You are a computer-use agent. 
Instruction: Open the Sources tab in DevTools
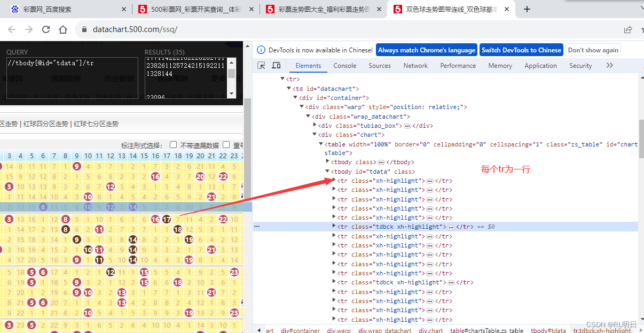[x=380, y=65]
